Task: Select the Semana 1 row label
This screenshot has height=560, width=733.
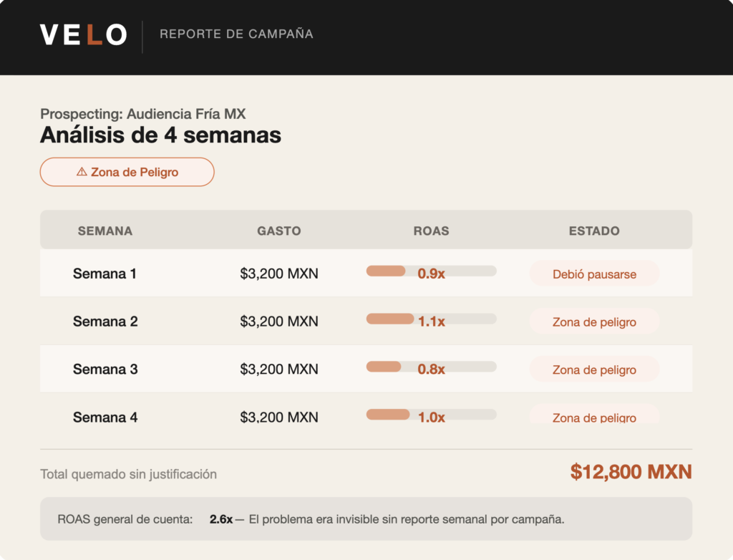Action: pyautogui.click(x=105, y=274)
